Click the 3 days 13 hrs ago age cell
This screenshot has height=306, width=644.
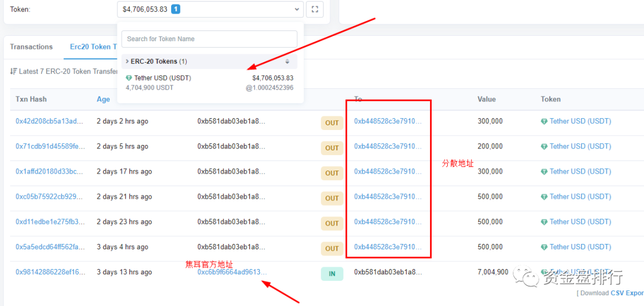tap(125, 272)
